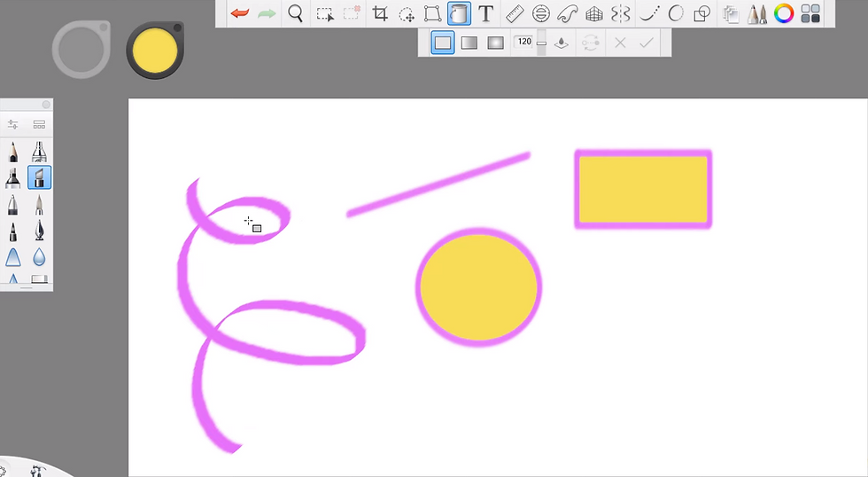Select the Pencil brush

[x=12, y=152]
